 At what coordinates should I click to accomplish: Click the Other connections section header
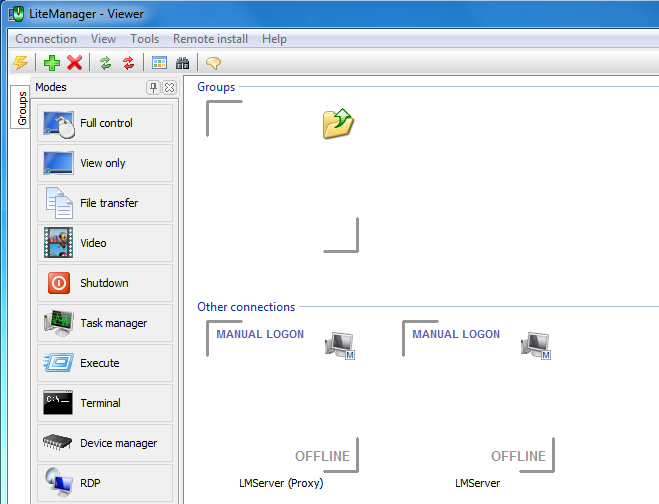pos(246,307)
